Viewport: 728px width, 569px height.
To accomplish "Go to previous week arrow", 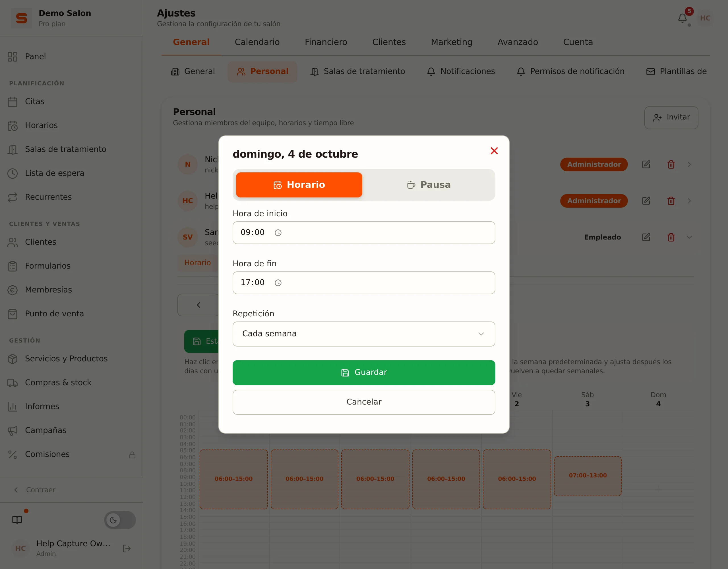I will [198, 305].
